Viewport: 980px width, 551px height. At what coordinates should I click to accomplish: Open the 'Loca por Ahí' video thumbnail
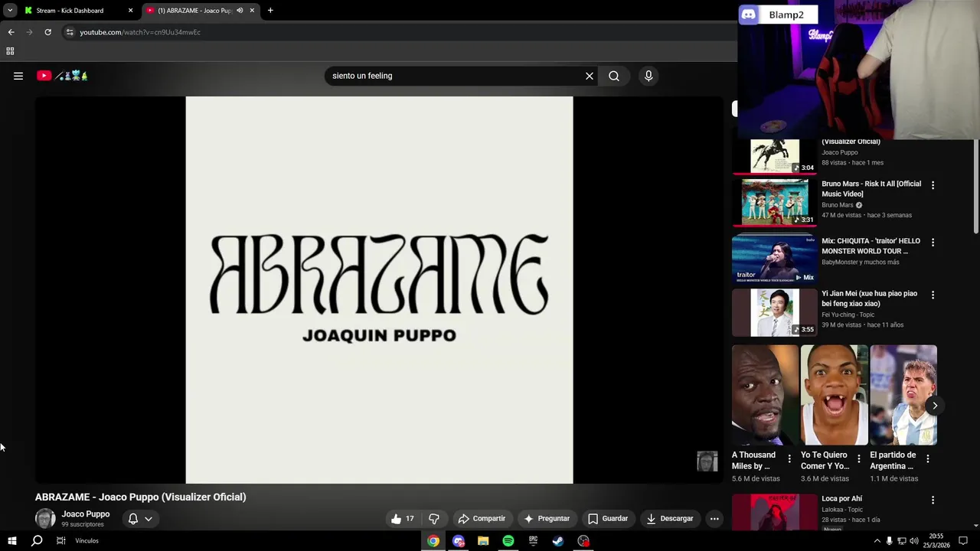(775, 512)
